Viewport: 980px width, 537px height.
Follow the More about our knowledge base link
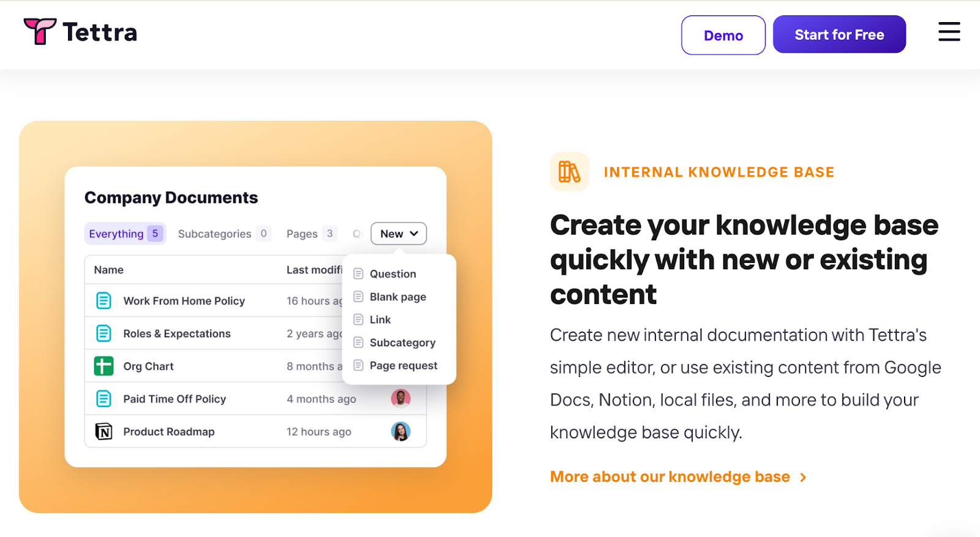(x=670, y=477)
